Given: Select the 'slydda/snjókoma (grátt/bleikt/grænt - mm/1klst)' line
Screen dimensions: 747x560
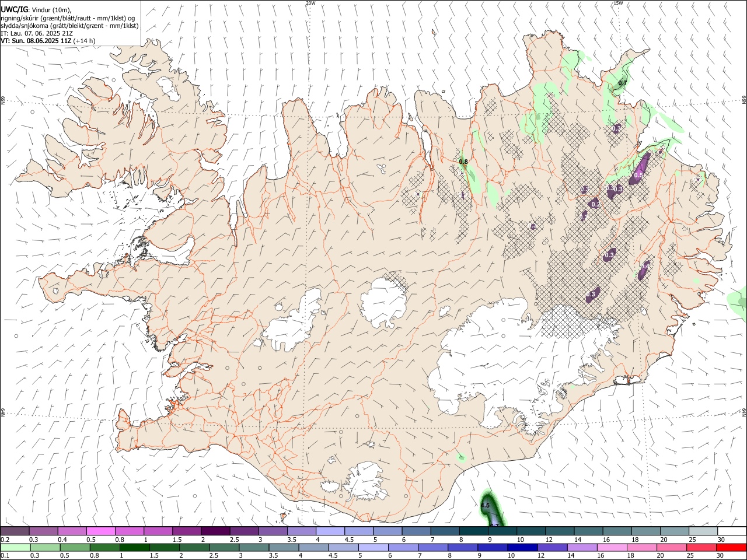Looking at the screenshot, I should [69, 26].
